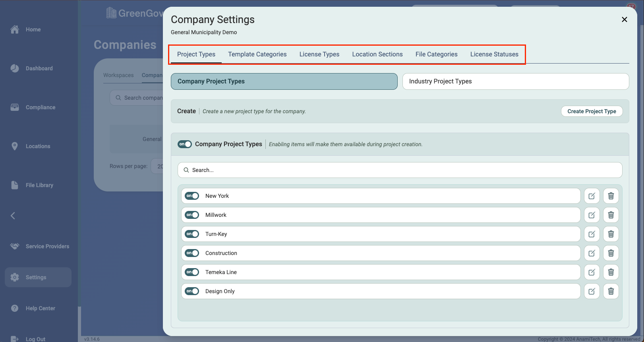
Task: Collapse the sidebar with the left chevron
Action: (13, 216)
